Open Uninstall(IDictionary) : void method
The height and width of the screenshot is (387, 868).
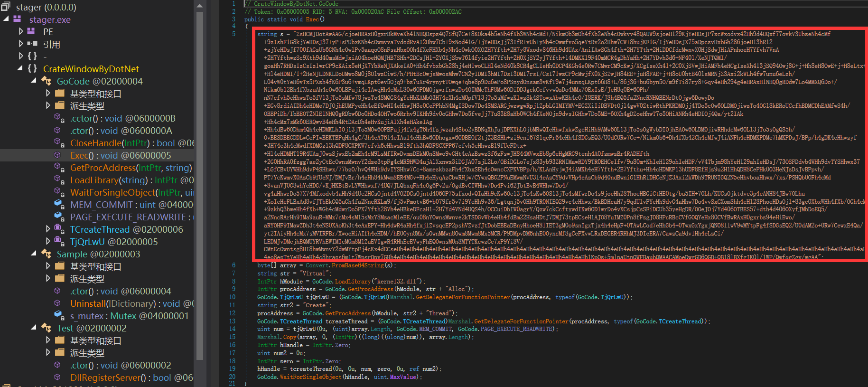132,303
